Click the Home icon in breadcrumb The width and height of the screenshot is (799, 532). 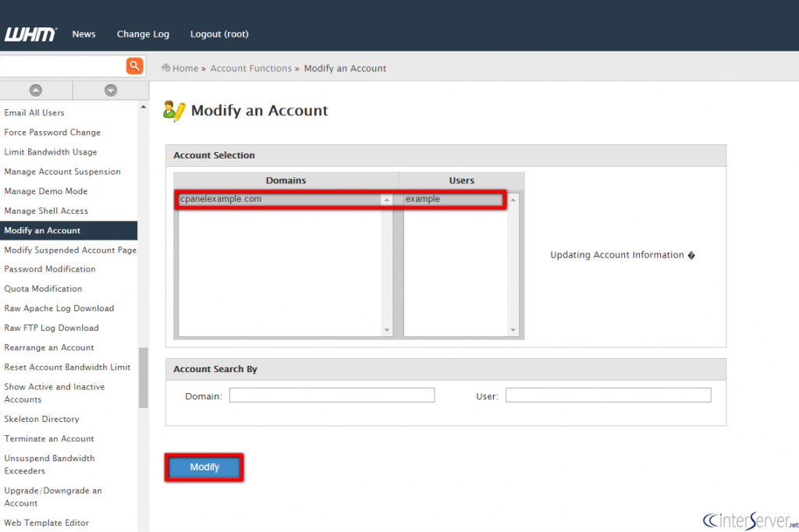tap(165, 68)
